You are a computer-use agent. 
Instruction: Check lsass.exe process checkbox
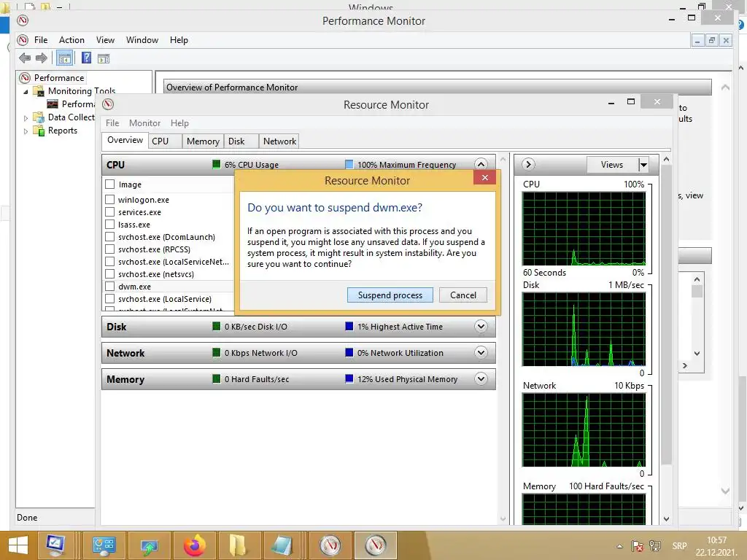coord(110,225)
